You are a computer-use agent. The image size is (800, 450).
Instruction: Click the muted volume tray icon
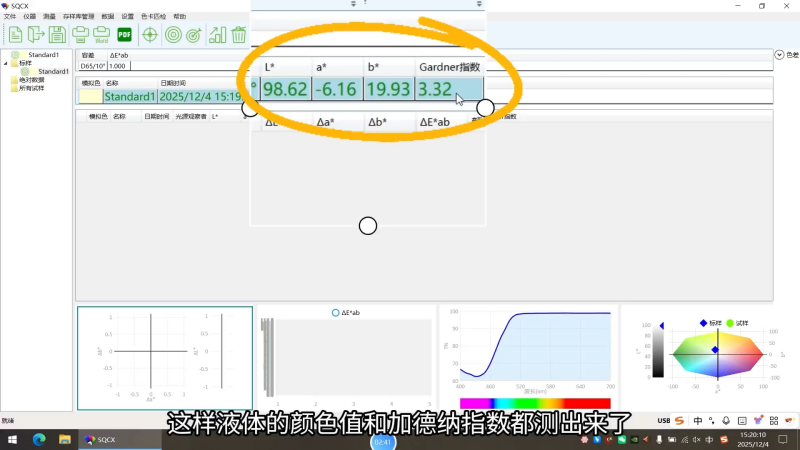click(x=697, y=439)
